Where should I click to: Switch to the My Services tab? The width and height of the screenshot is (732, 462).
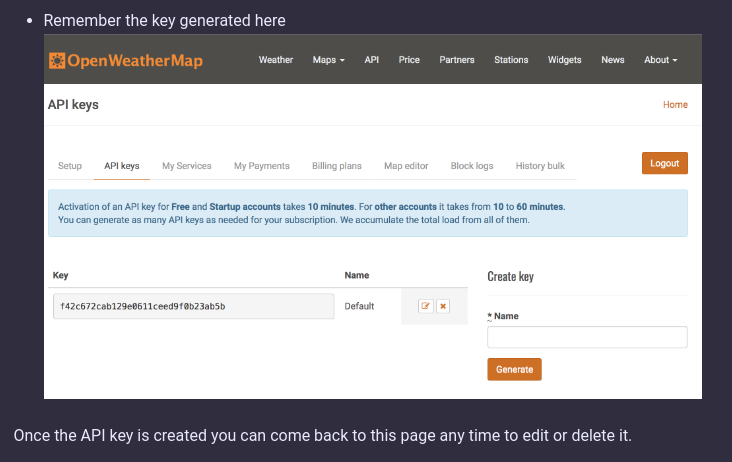pos(187,166)
